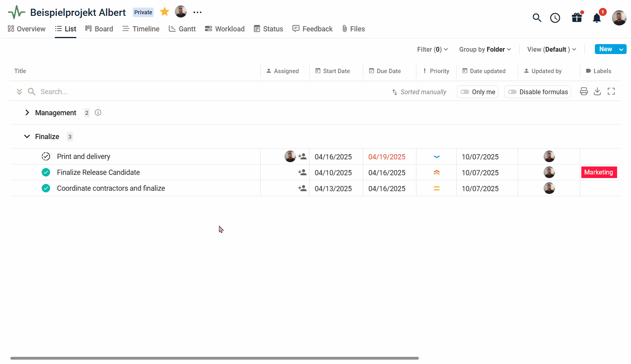Toggle the Only me switch
Image resolution: width=631 pixels, height=364 pixels.
(x=465, y=92)
